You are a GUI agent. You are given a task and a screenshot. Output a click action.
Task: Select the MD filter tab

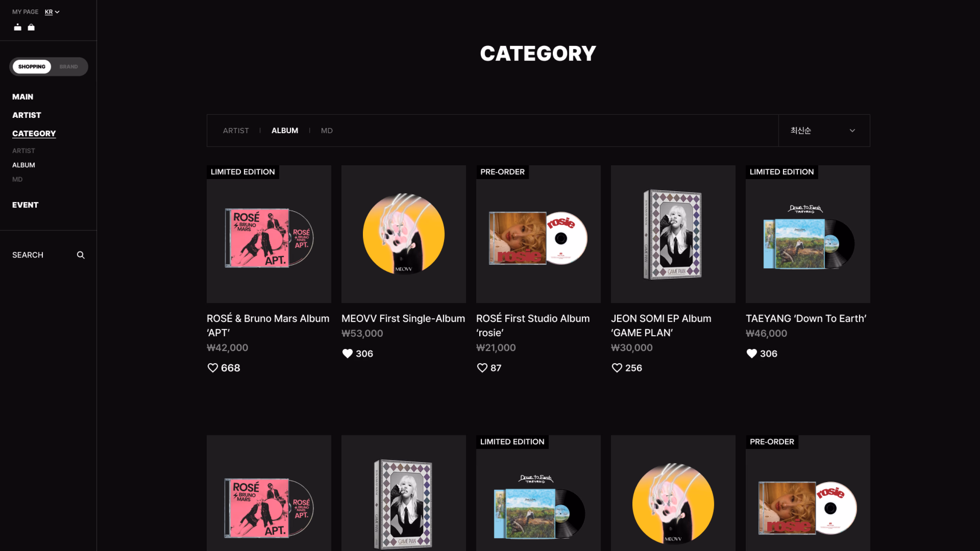327,130
